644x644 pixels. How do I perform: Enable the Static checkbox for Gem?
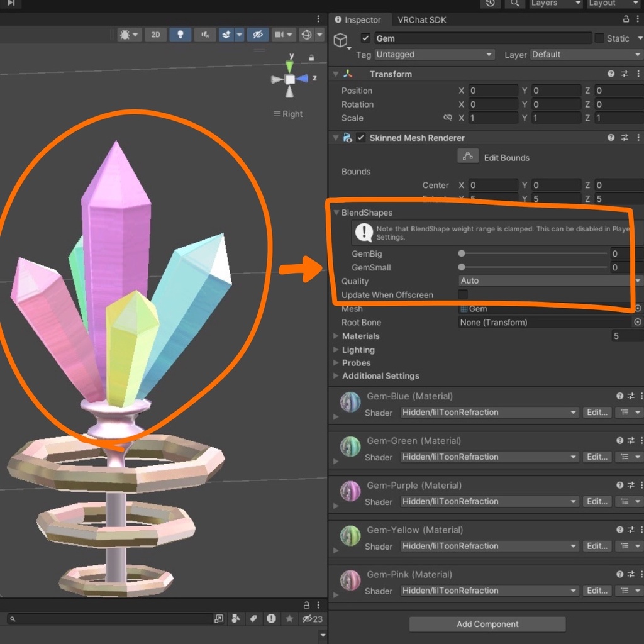(x=599, y=38)
